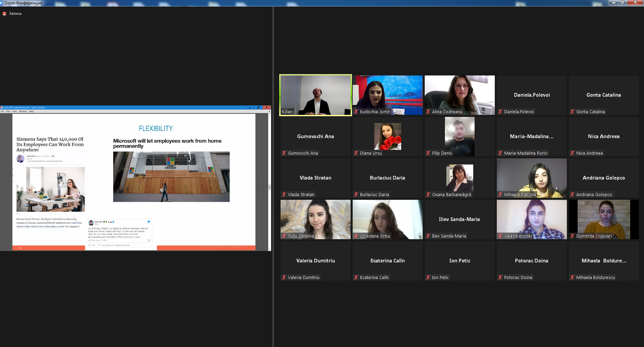Click the PDF scrollbar down arrow
Image resolution: width=644 pixels, height=347 pixels.
click(x=269, y=249)
